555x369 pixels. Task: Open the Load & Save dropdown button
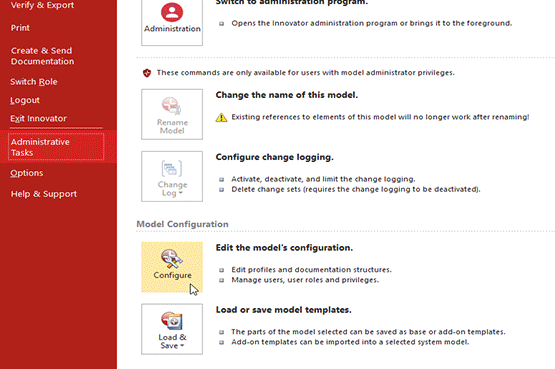click(172, 329)
